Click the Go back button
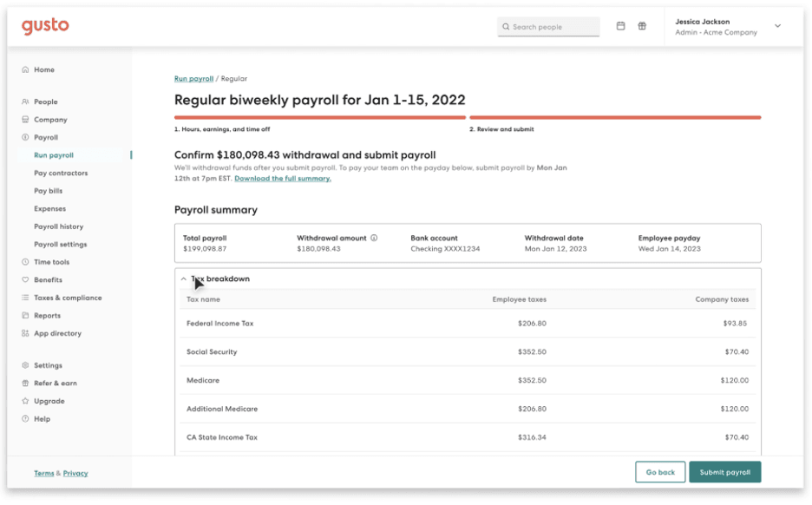812x505 pixels. [x=660, y=472]
